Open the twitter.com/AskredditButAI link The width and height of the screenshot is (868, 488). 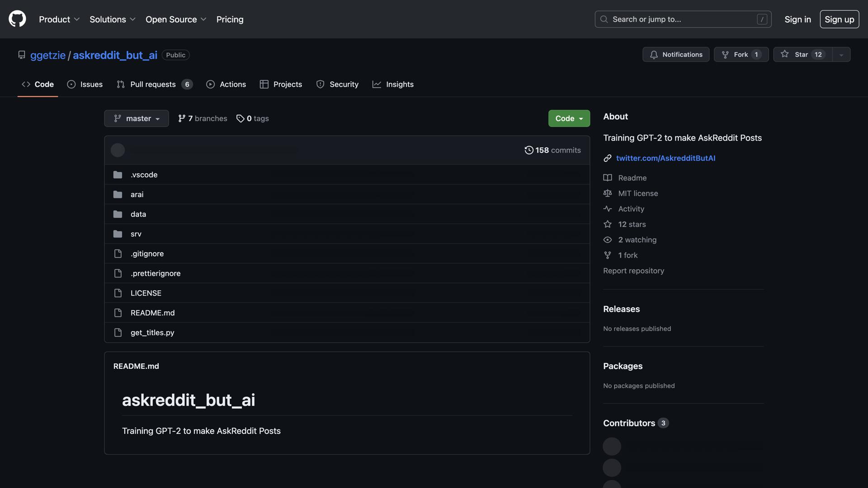click(665, 158)
